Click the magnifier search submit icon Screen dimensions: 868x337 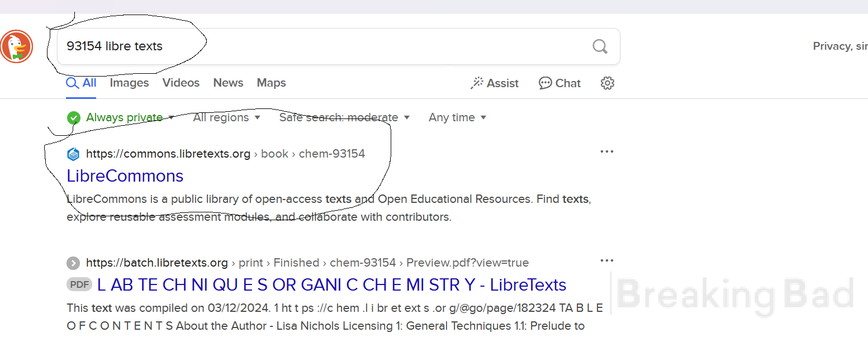[600, 46]
